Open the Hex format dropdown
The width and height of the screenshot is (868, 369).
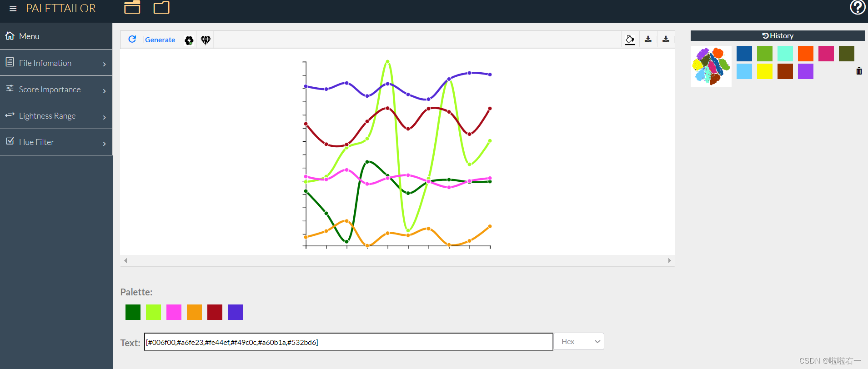click(x=579, y=341)
